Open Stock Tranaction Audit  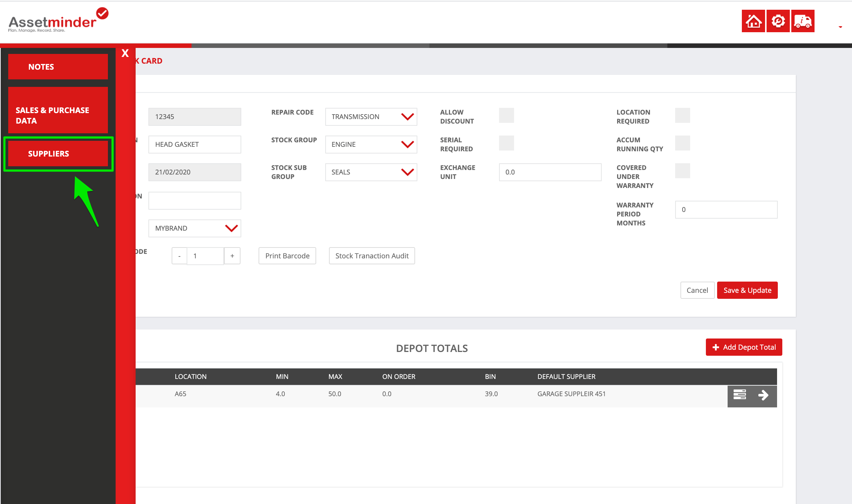tap(372, 256)
